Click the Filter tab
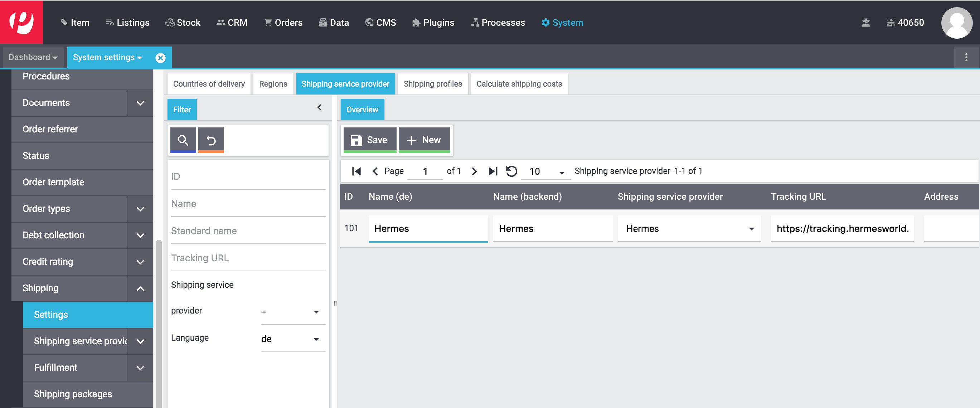Image resolution: width=980 pixels, height=408 pixels. pos(182,110)
